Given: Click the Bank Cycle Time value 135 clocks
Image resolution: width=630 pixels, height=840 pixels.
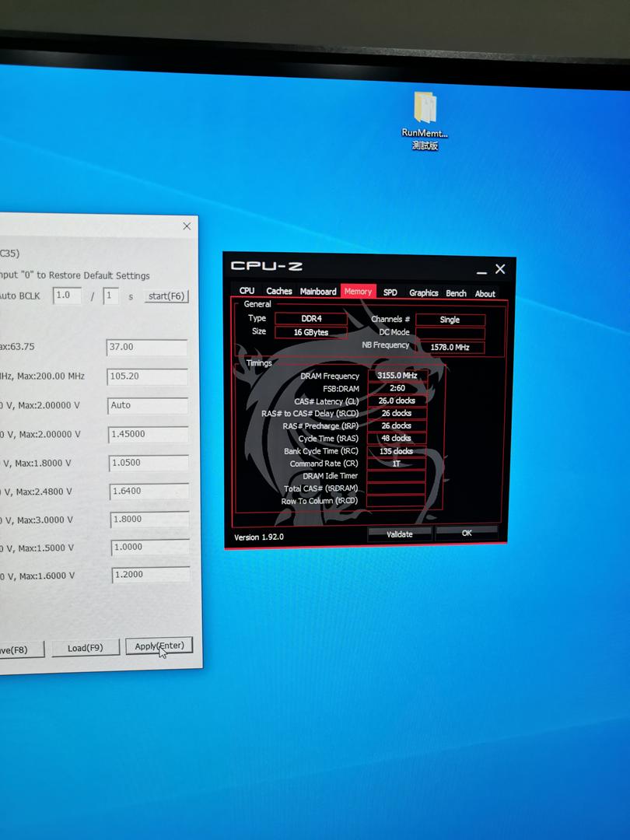Looking at the screenshot, I should (x=397, y=451).
